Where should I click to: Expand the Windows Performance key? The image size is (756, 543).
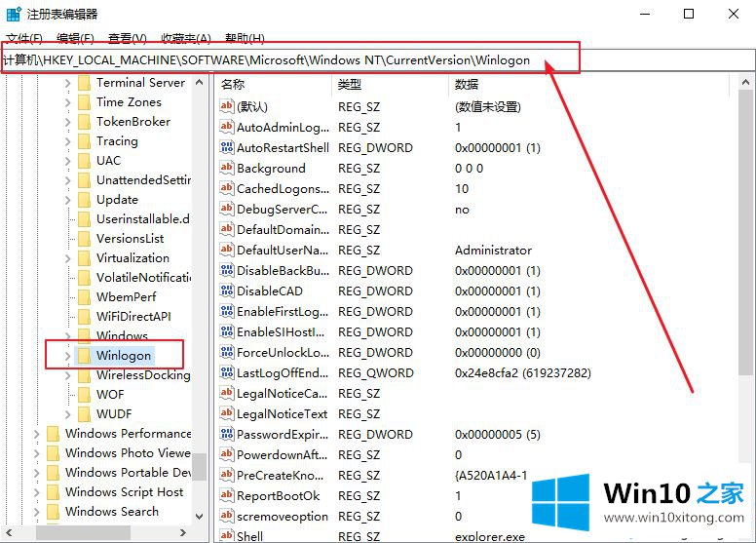click(37, 434)
